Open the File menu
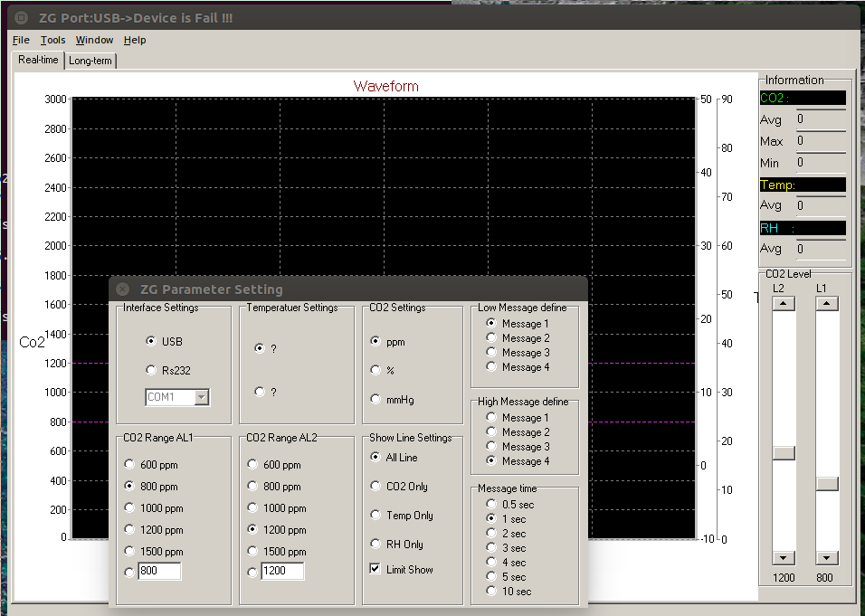 21,40
